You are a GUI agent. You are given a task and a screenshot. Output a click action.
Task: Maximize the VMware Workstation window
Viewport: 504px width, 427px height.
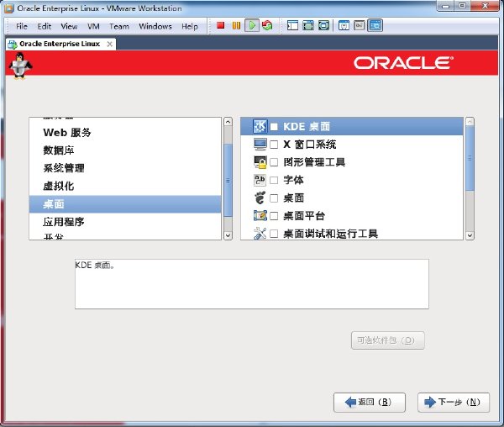462,6
